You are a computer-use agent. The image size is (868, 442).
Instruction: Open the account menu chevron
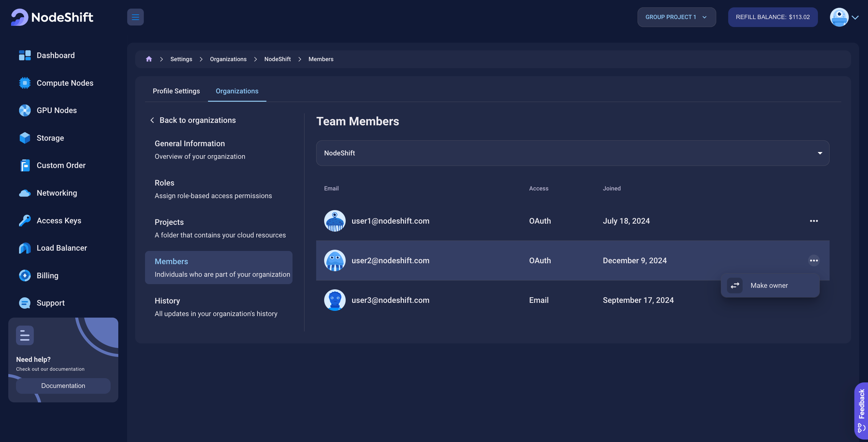tap(855, 18)
